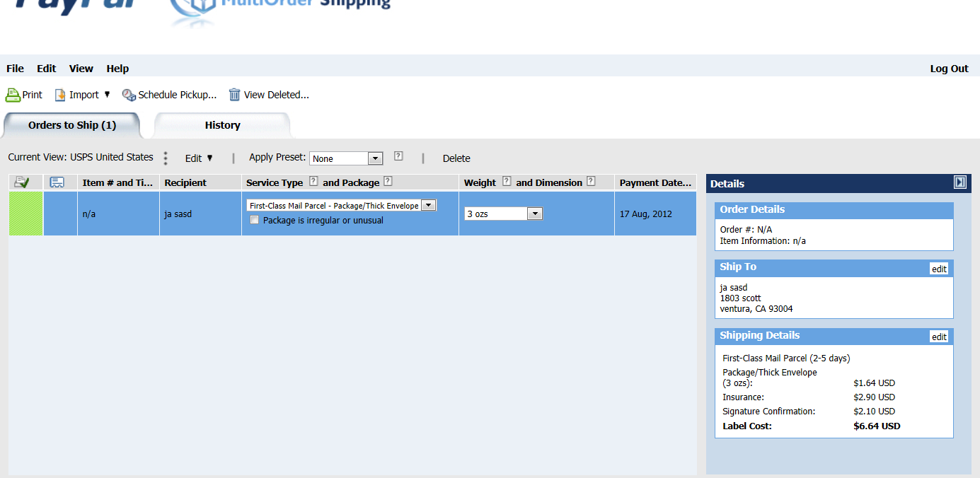Open the Apply Preset dropdown
The image size is (980, 478).
(376, 159)
